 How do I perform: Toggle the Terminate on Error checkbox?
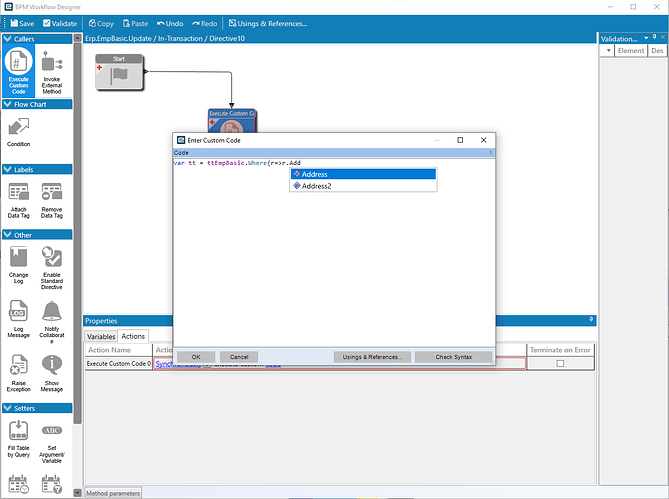point(560,363)
